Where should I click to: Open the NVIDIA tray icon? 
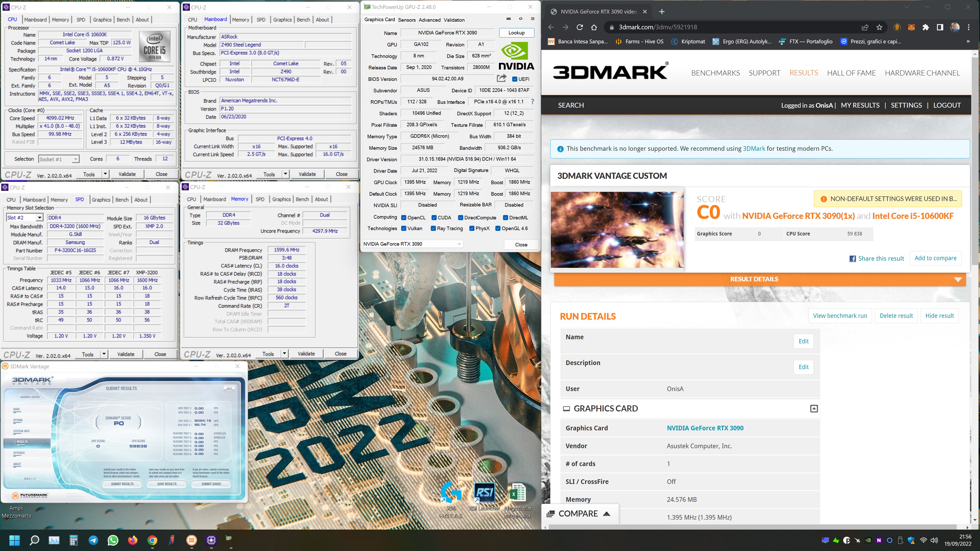point(868,540)
